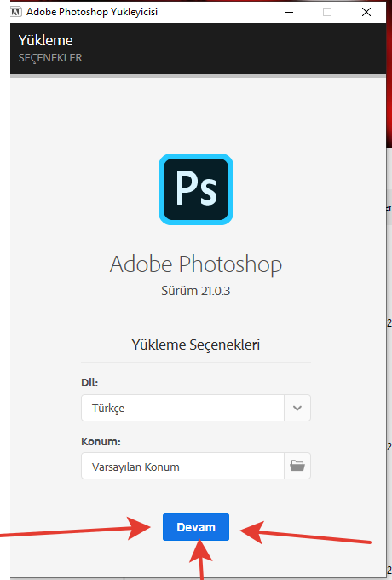392x580 pixels.
Task: Click the Adobe Photoshop product name text
Action: (196, 264)
